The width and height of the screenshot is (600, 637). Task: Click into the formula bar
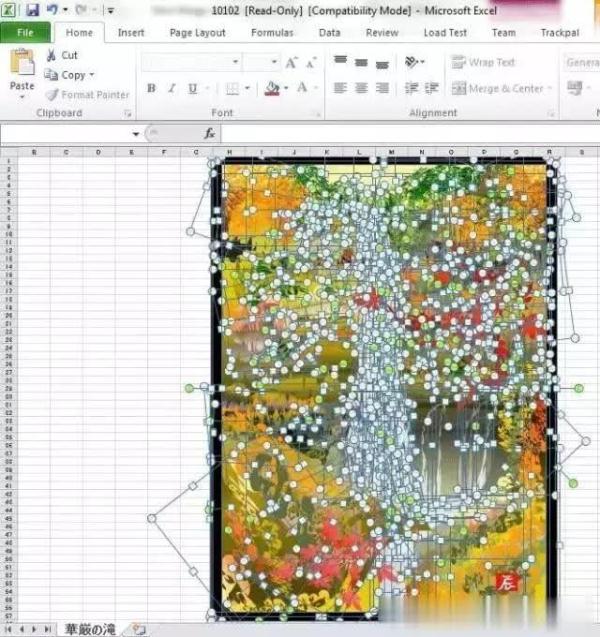(x=410, y=134)
